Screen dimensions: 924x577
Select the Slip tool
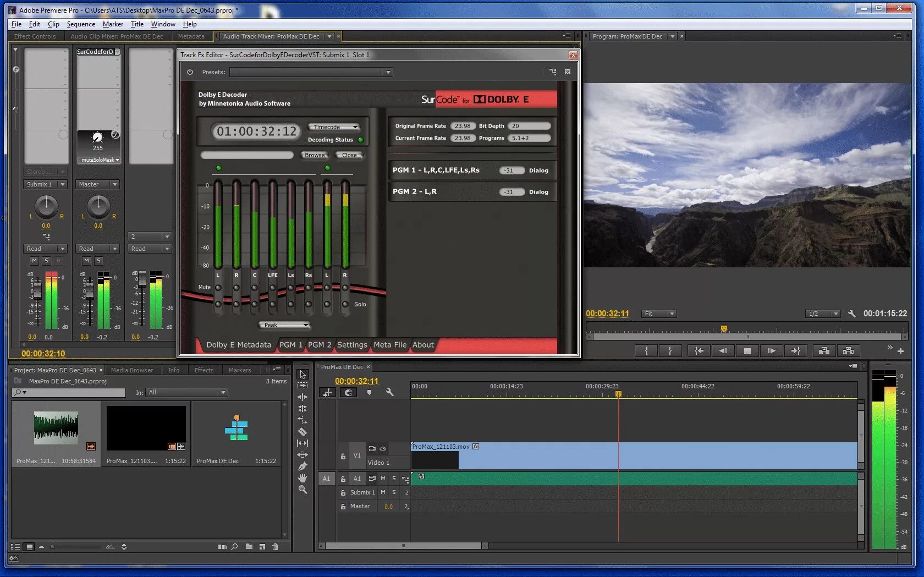point(302,443)
